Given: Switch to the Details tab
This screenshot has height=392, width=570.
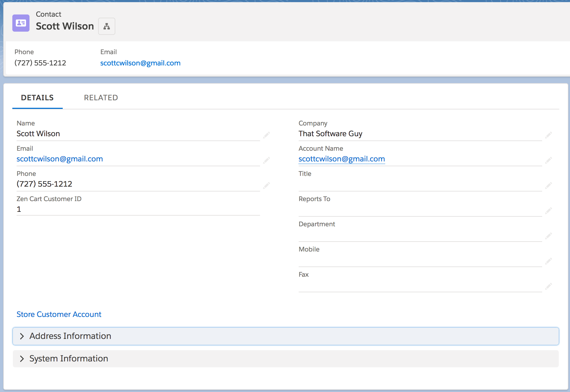Looking at the screenshot, I should tap(37, 98).
